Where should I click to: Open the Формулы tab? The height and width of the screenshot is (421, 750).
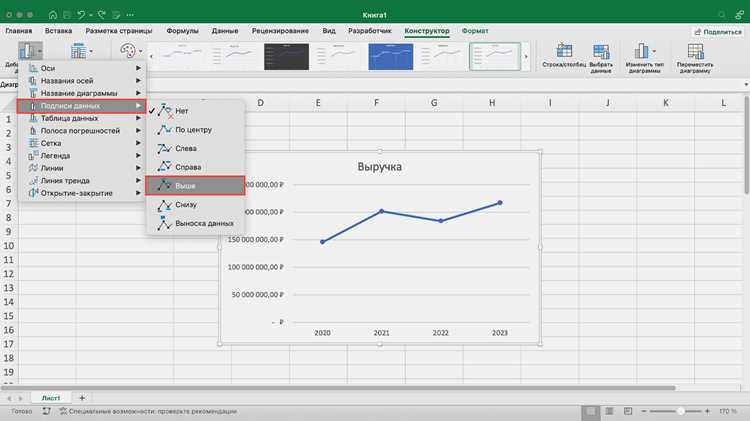pos(182,31)
